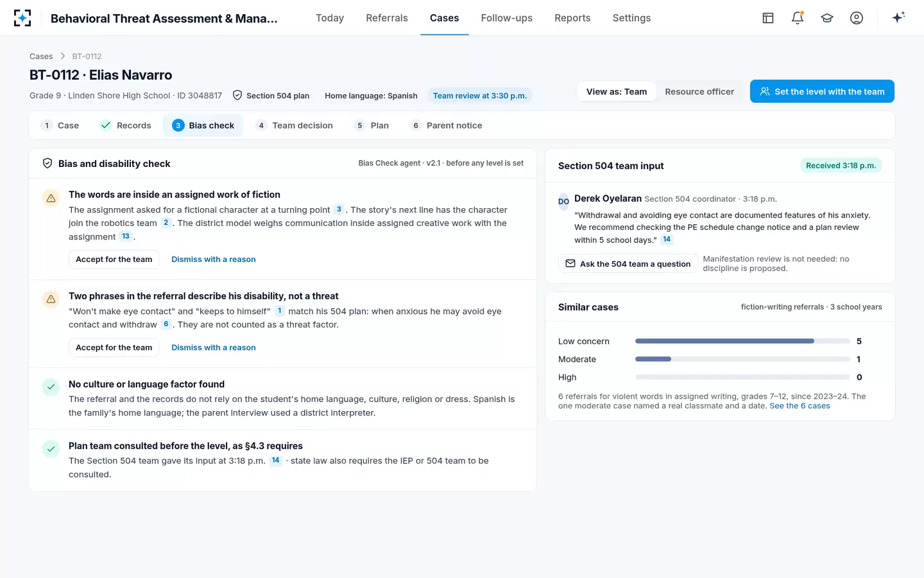The height and width of the screenshot is (578, 924).
Task: Click Set the level with the team
Action: click(x=822, y=92)
